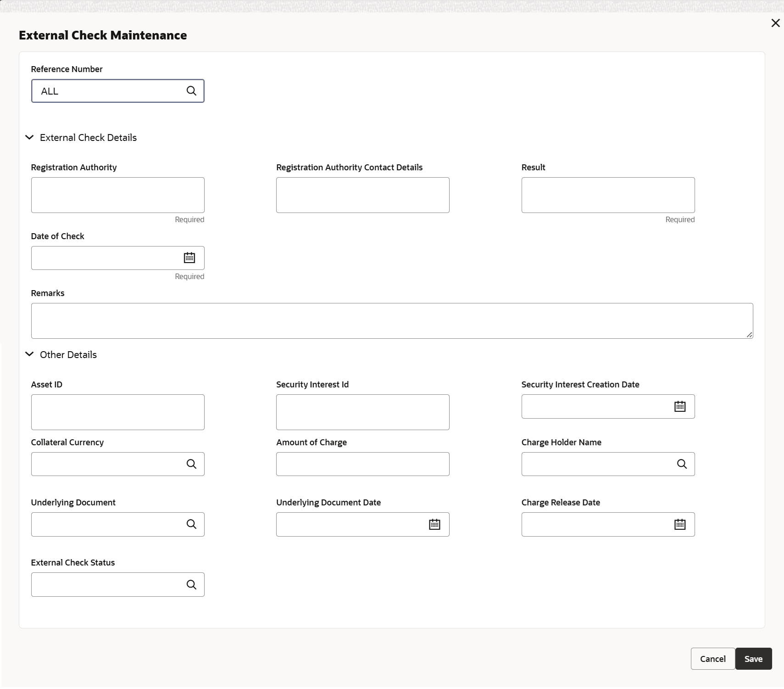Pick a date for Underlying Document Date
Viewport: 784px width, 689px height.
(434, 524)
